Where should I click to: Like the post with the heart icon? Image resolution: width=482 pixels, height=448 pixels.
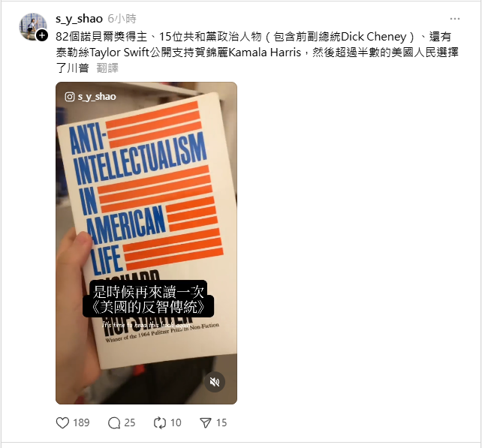[62, 422]
